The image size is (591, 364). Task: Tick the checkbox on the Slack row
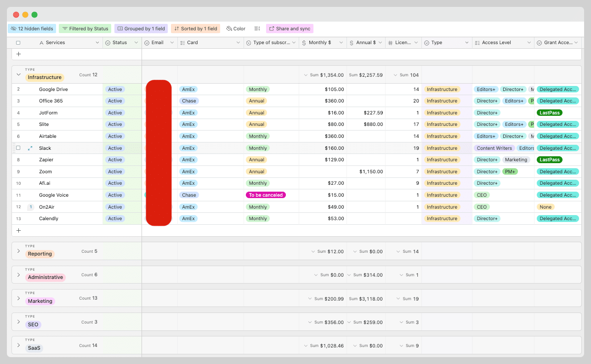pyautogui.click(x=18, y=148)
